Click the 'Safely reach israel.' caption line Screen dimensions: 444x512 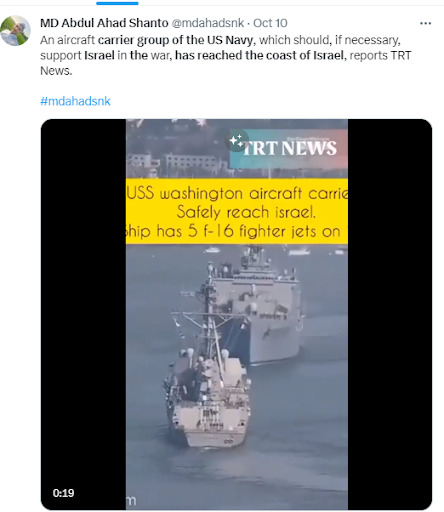(x=246, y=212)
